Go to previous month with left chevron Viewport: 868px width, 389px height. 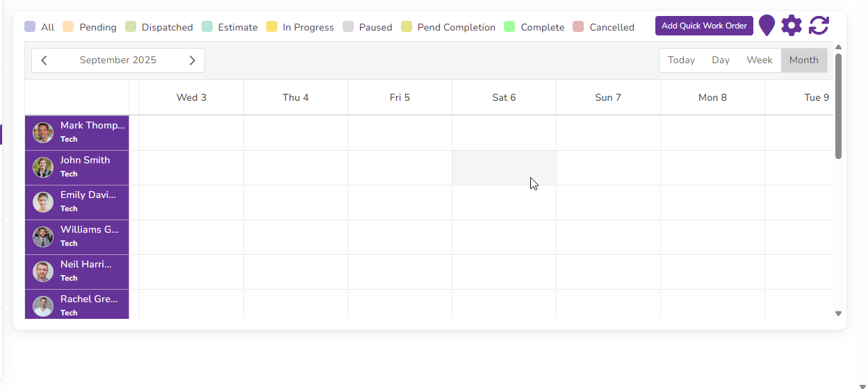(44, 60)
